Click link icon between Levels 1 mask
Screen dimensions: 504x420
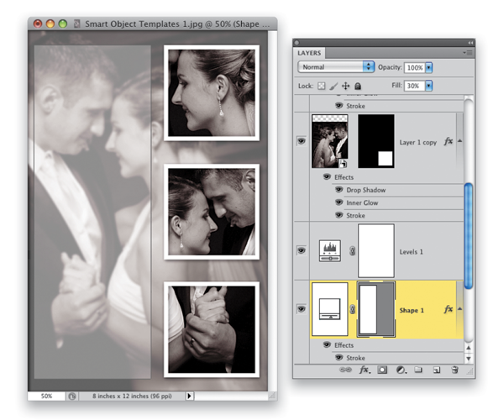pos(352,250)
